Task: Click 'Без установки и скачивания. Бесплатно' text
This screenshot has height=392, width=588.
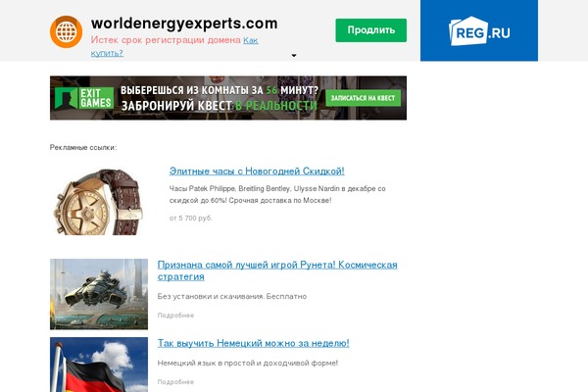Action: (231, 296)
